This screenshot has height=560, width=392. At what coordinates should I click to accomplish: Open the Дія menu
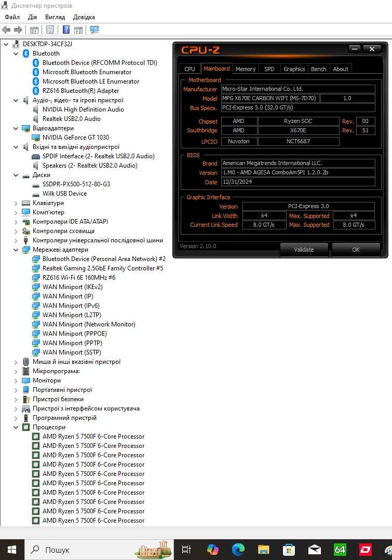tap(32, 17)
